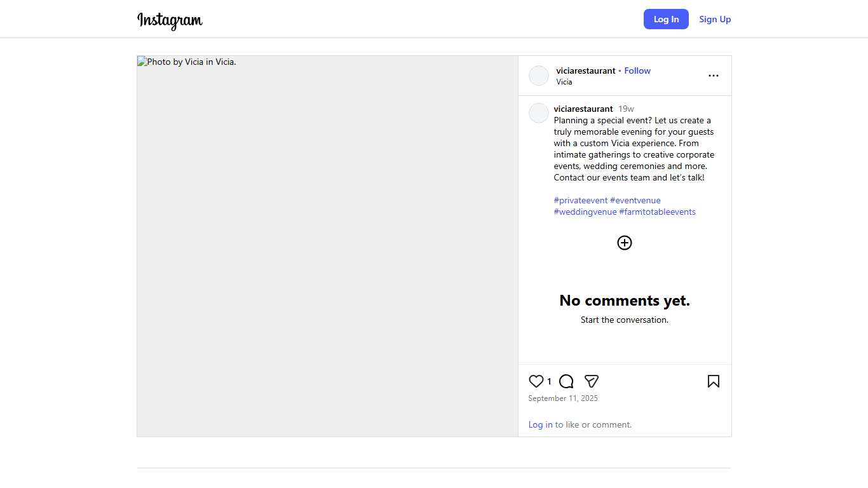Image resolution: width=868 pixels, height=488 pixels.
Task: Follow the viciarestaurant account
Action: tap(637, 71)
